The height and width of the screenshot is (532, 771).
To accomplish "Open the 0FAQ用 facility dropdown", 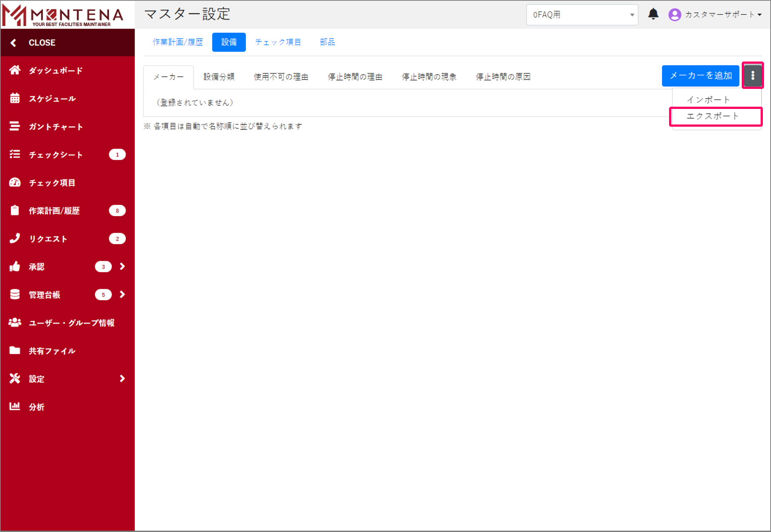I will [582, 15].
